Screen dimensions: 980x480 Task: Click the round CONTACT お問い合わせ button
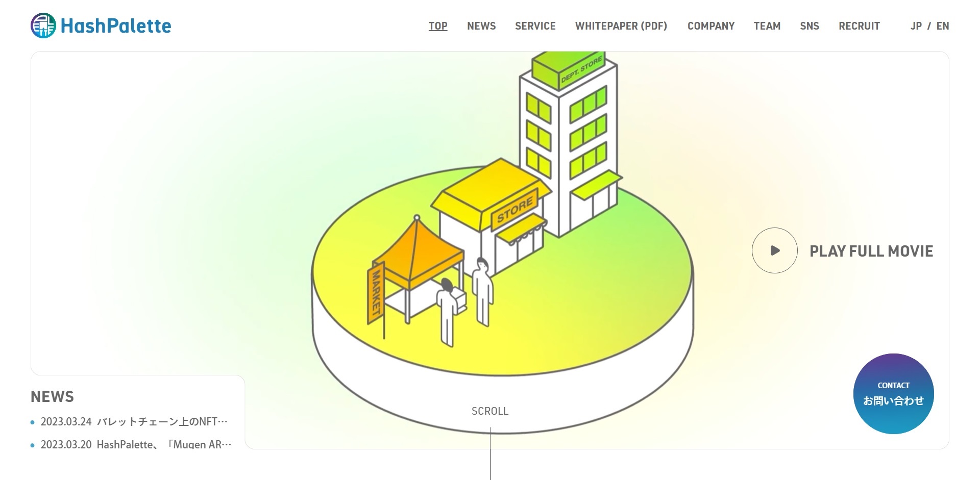point(893,393)
